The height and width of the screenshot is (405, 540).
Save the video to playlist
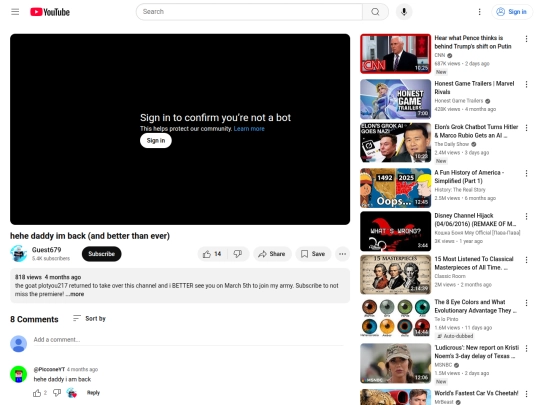coord(313,254)
